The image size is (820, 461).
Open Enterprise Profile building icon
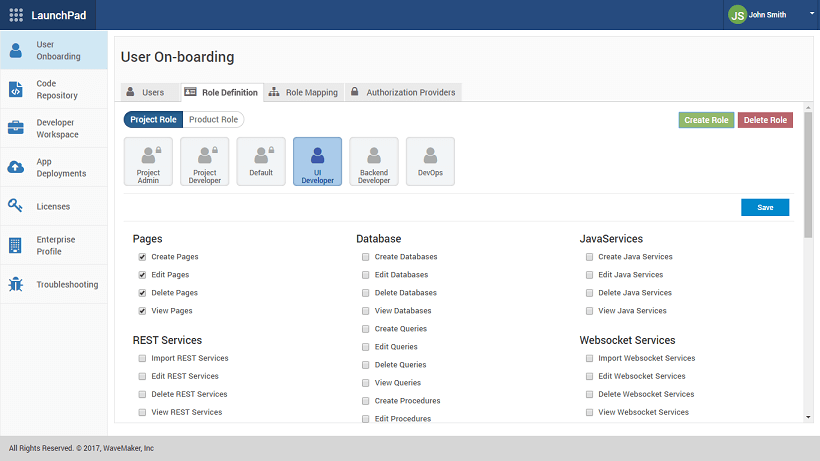click(x=16, y=245)
